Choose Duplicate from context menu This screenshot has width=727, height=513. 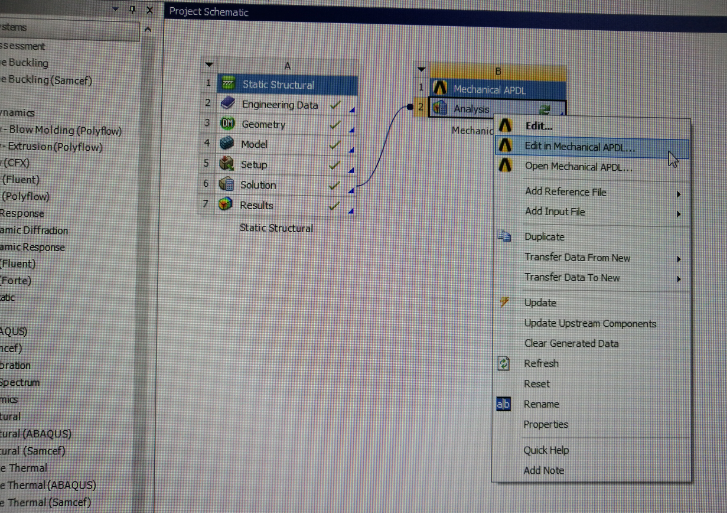tap(592, 237)
